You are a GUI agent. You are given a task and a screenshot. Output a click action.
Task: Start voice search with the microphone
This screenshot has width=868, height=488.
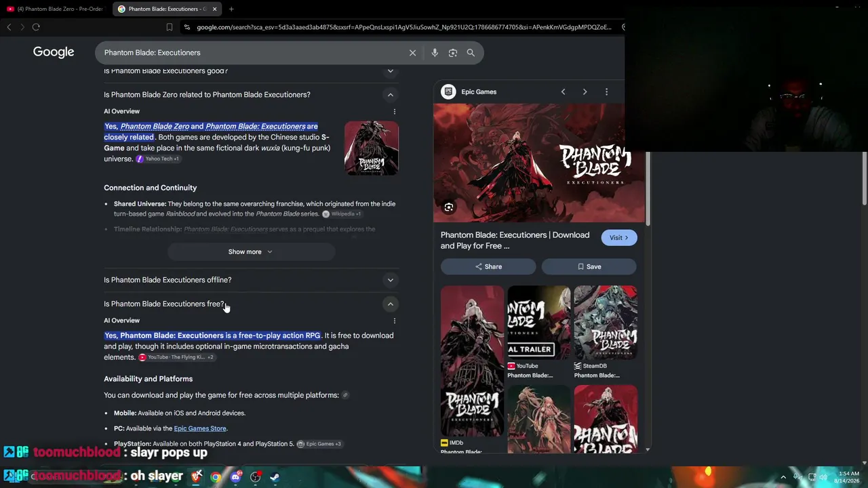pyautogui.click(x=435, y=53)
